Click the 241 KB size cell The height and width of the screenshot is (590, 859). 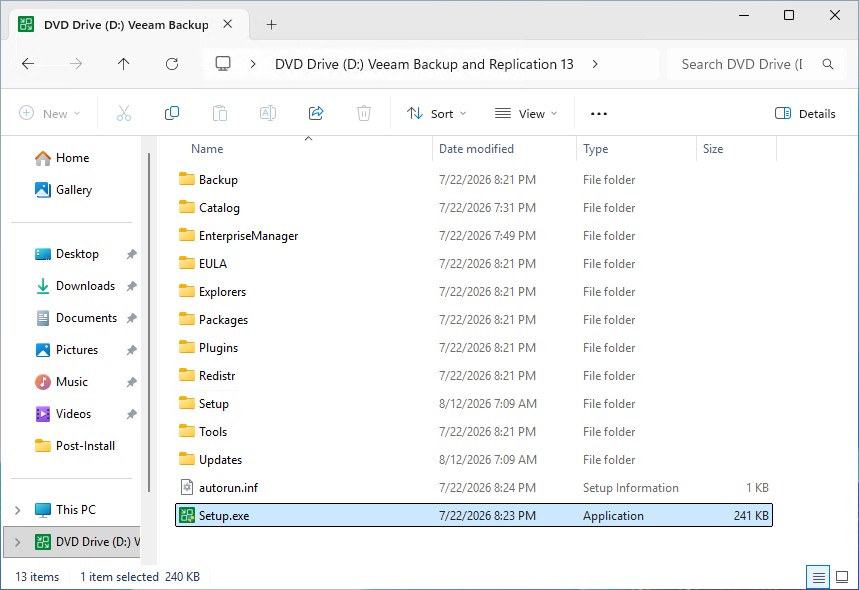(751, 515)
